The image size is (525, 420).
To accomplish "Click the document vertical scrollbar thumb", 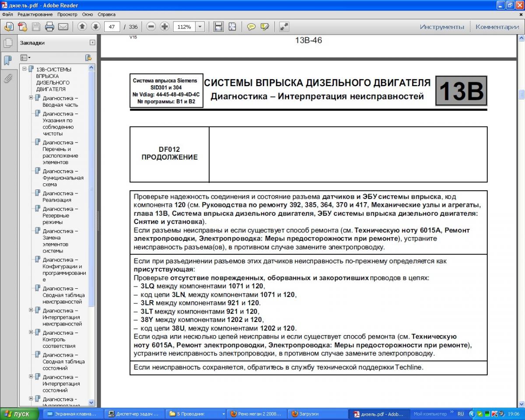I will point(521,94).
